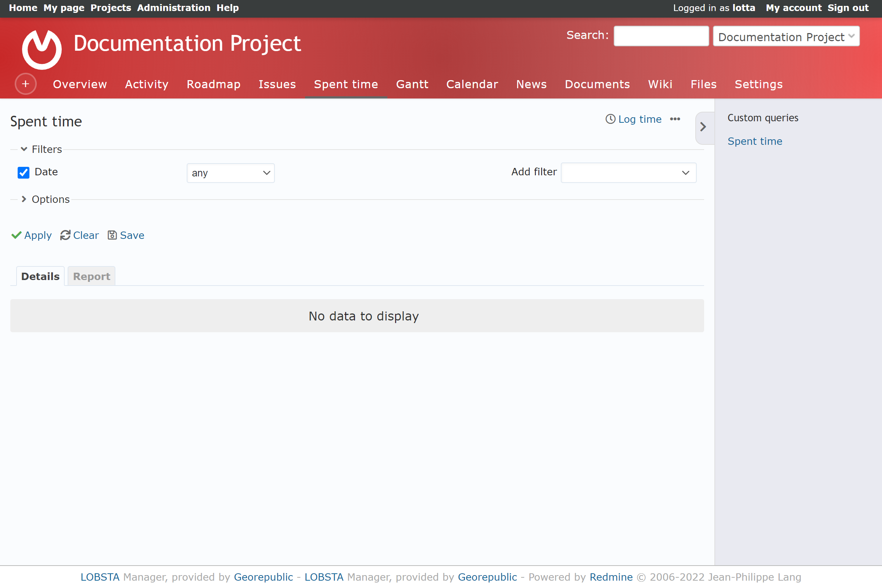Click the first Georepublic footer link
The height and width of the screenshot is (588, 882).
tap(263, 577)
